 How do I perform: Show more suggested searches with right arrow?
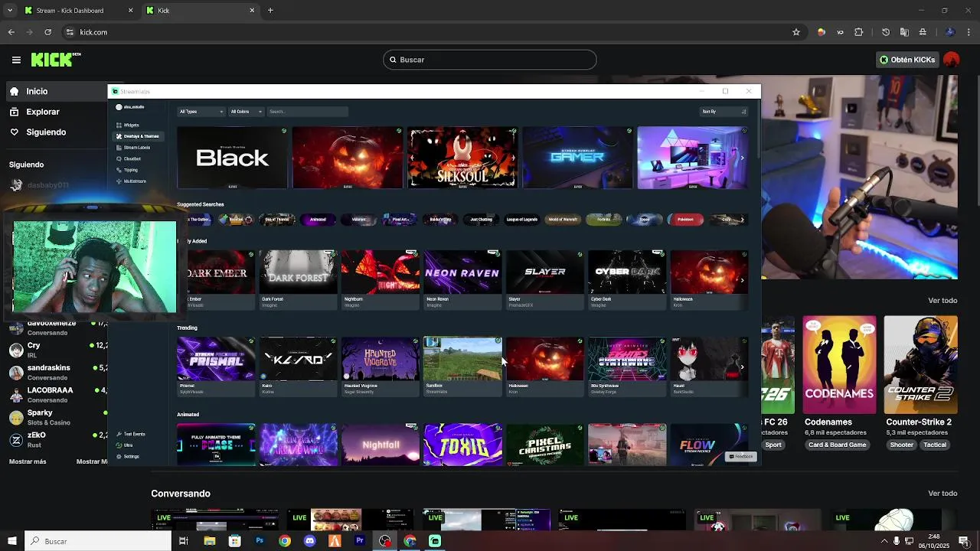click(x=742, y=220)
